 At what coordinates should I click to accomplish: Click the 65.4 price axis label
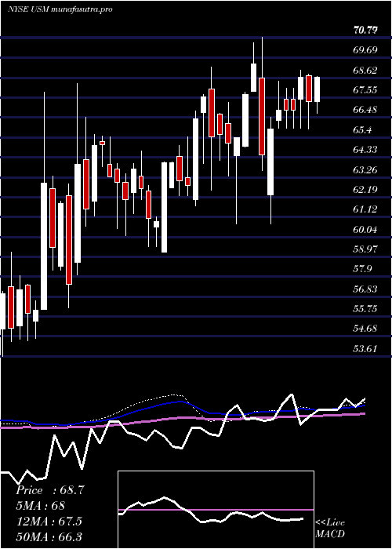(x=362, y=130)
